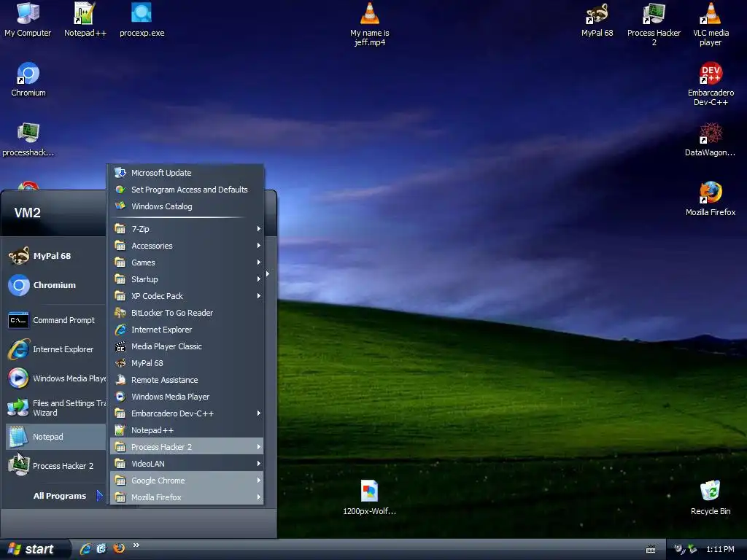The height and width of the screenshot is (560, 747).
Task: Expand the XP Codec Pack folder
Action: [x=187, y=296]
